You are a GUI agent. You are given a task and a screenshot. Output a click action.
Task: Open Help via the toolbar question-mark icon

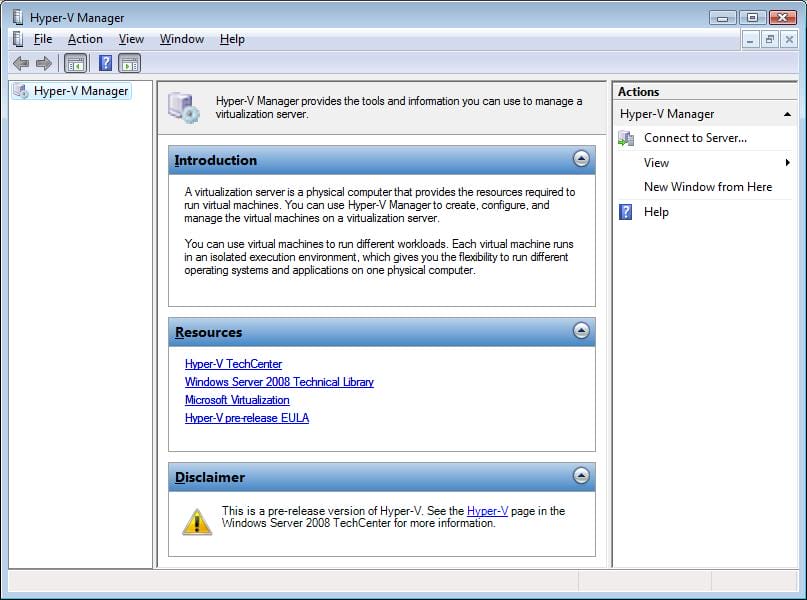click(105, 63)
